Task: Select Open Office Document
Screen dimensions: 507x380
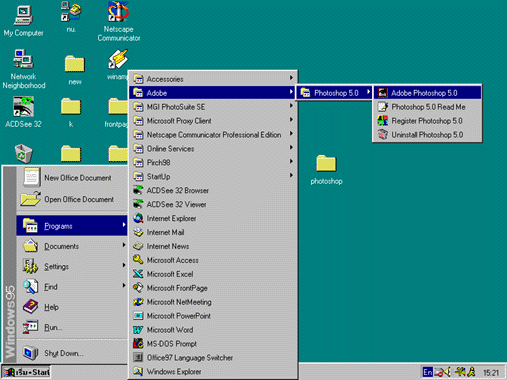Action: click(72, 199)
